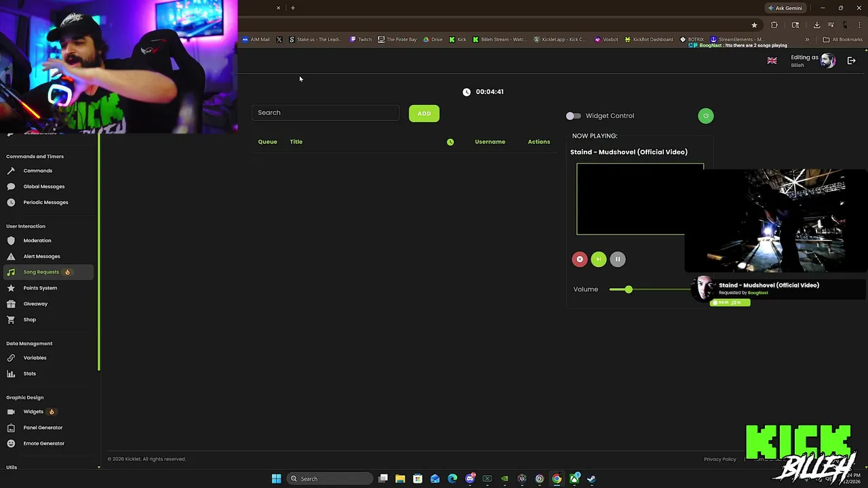868x488 pixels.
Task: Open bookmarks overflow chevron
Action: [807, 39]
